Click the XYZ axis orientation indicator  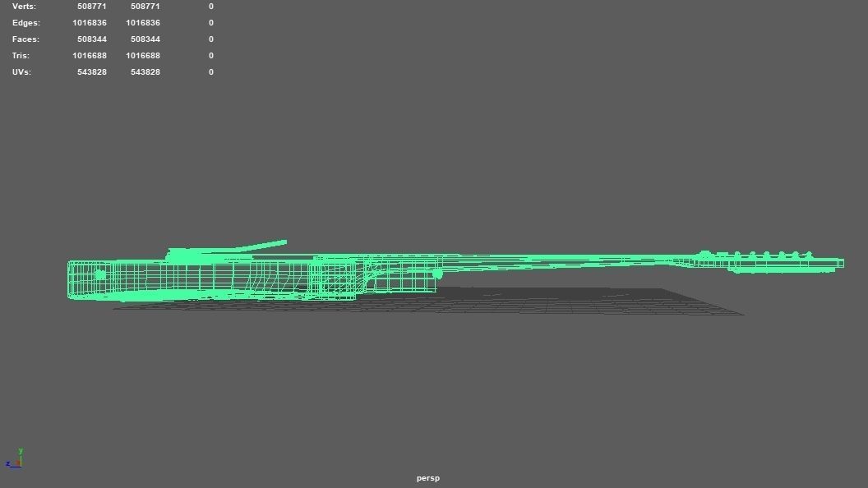[x=15, y=458]
